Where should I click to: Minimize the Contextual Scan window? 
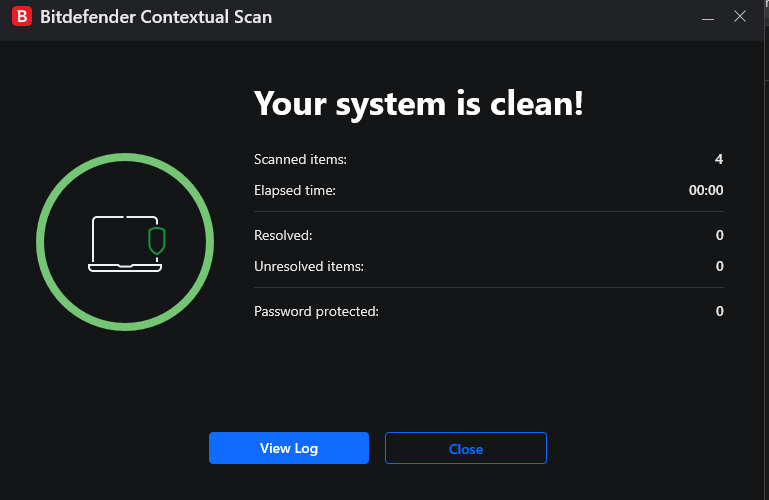click(x=706, y=17)
